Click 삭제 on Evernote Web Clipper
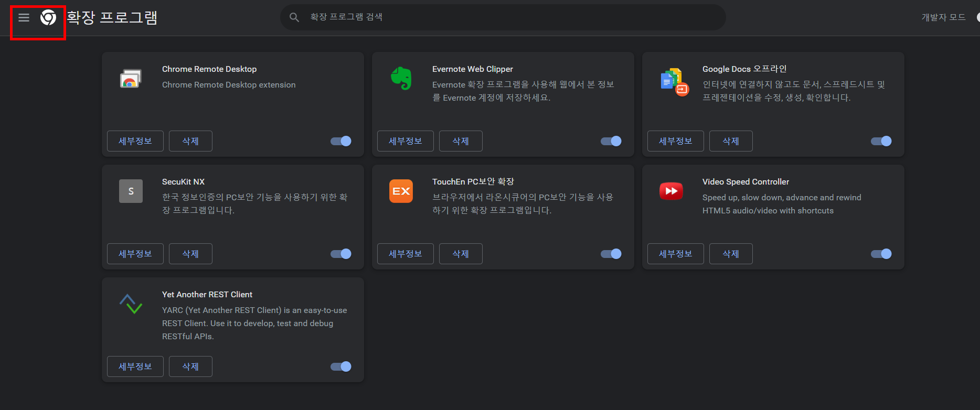This screenshot has height=410, width=980. pos(461,141)
